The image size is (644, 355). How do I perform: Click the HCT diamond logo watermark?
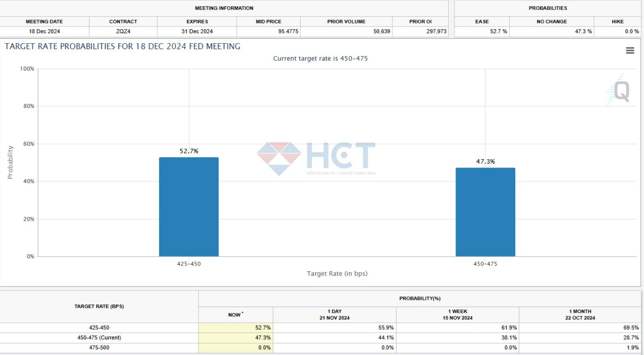click(x=279, y=158)
